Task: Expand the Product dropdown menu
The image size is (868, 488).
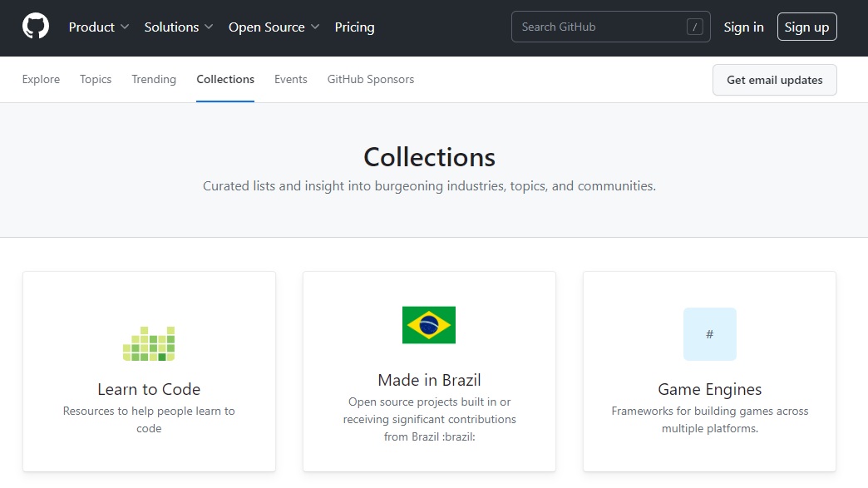Action: pos(99,27)
